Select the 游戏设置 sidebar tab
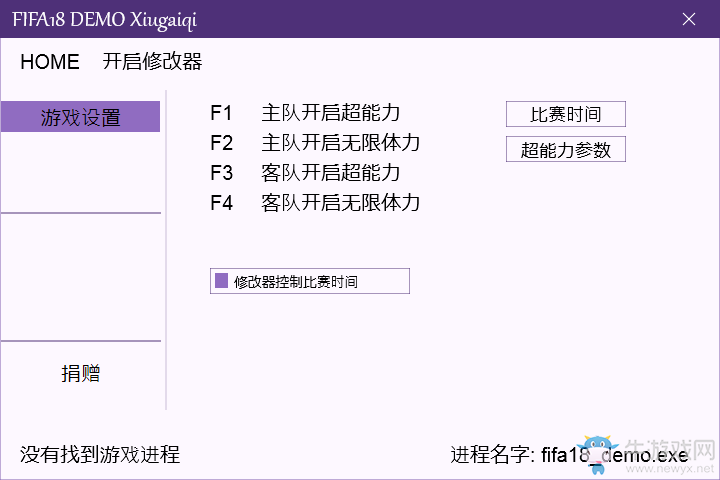720x480 pixels. pos(80,117)
